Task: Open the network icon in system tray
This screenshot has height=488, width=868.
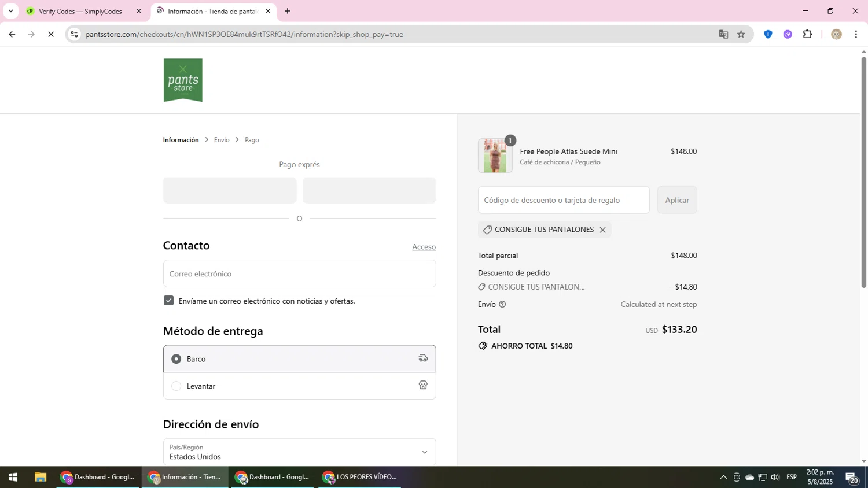Action: coord(763,477)
